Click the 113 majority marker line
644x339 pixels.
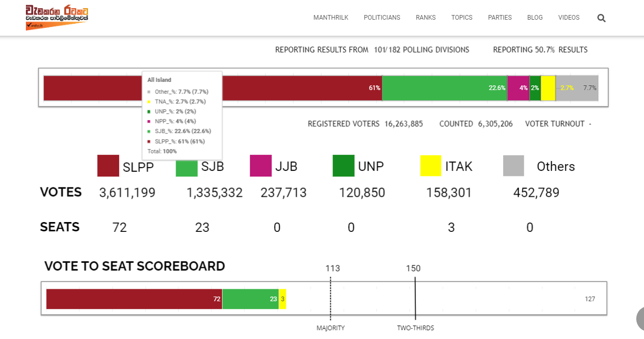[x=330, y=299]
